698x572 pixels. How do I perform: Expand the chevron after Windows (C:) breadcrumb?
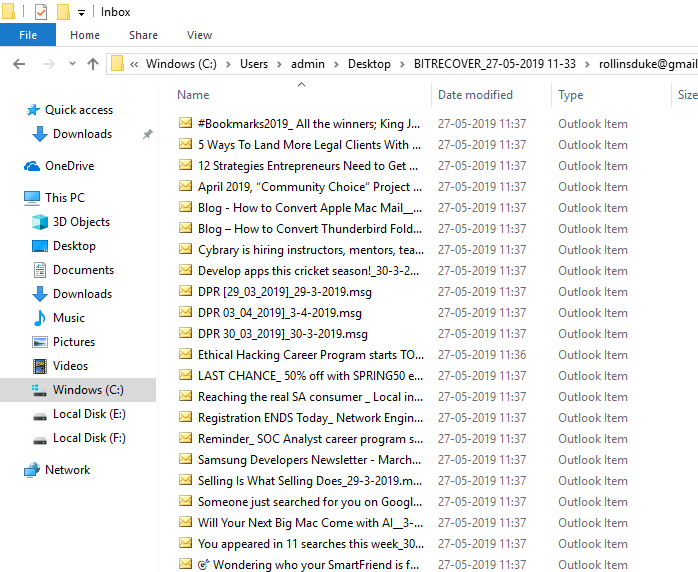[228, 65]
